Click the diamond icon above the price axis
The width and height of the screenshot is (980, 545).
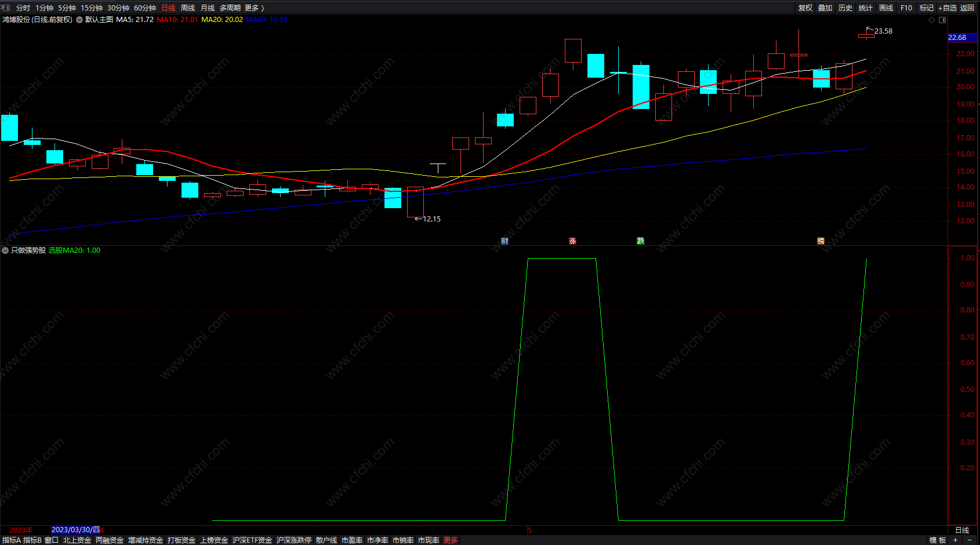point(932,20)
